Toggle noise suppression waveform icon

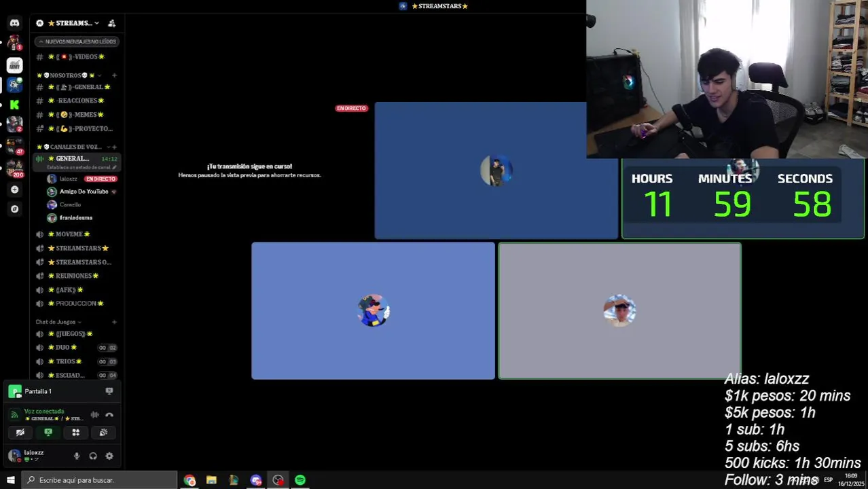click(94, 414)
